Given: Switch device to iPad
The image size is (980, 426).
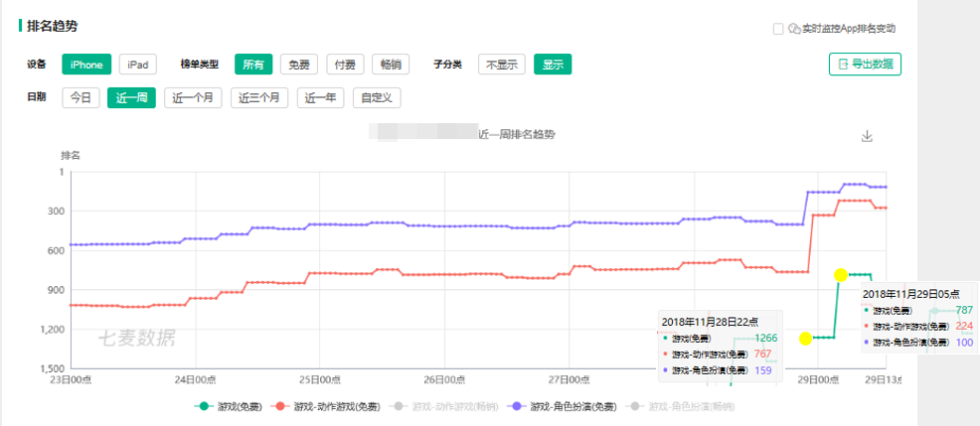Looking at the screenshot, I should 138,65.
